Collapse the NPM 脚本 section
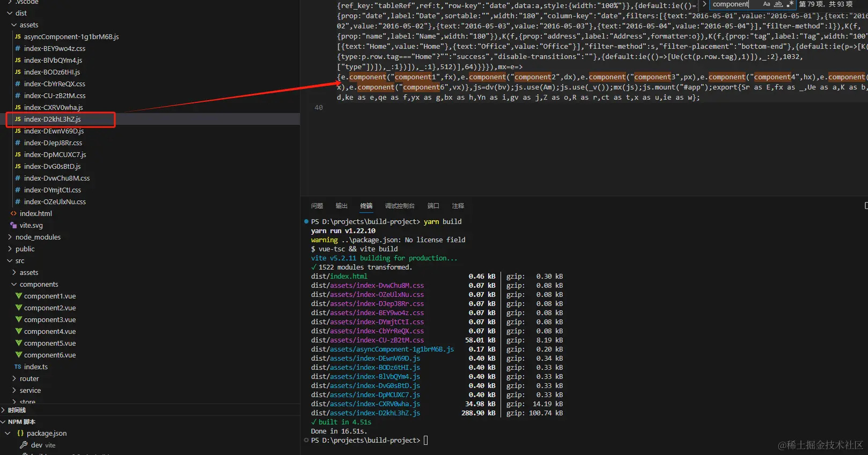Viewport: 868px width, 455px height. (x=4, y=422)
